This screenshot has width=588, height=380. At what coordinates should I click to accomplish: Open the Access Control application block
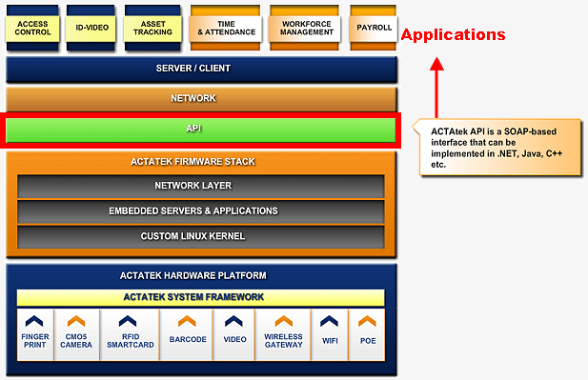pos(32,29)
